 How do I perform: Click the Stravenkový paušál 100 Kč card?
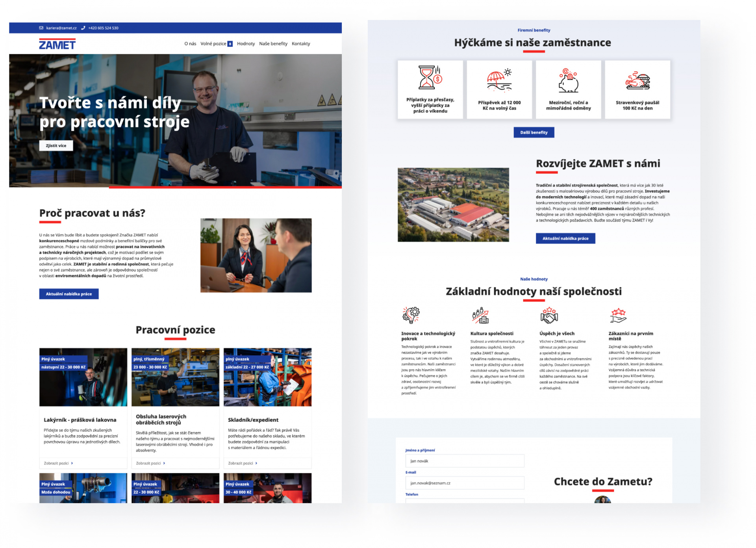pyautogui.click(x=637, y=89)
